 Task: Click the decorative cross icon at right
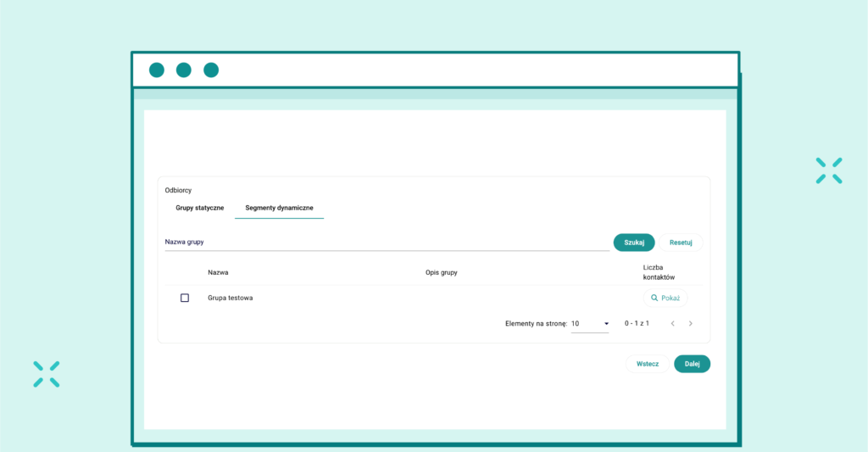829,170
